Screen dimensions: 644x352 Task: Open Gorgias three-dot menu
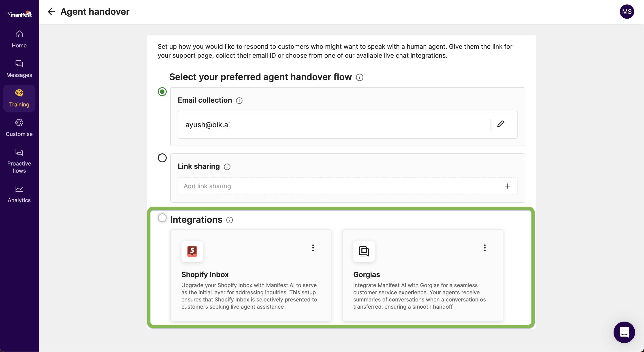click(485, 248)
